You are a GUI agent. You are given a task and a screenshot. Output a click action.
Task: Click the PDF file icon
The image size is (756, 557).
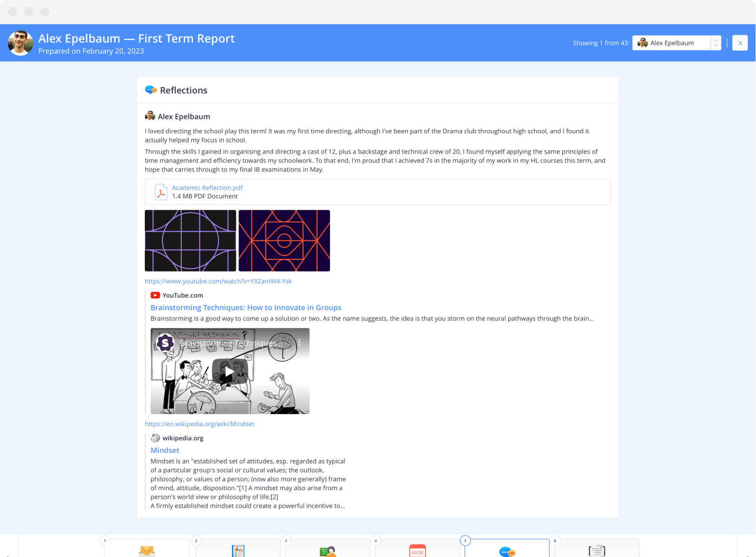pyautogui.click(x=161, y=192)
